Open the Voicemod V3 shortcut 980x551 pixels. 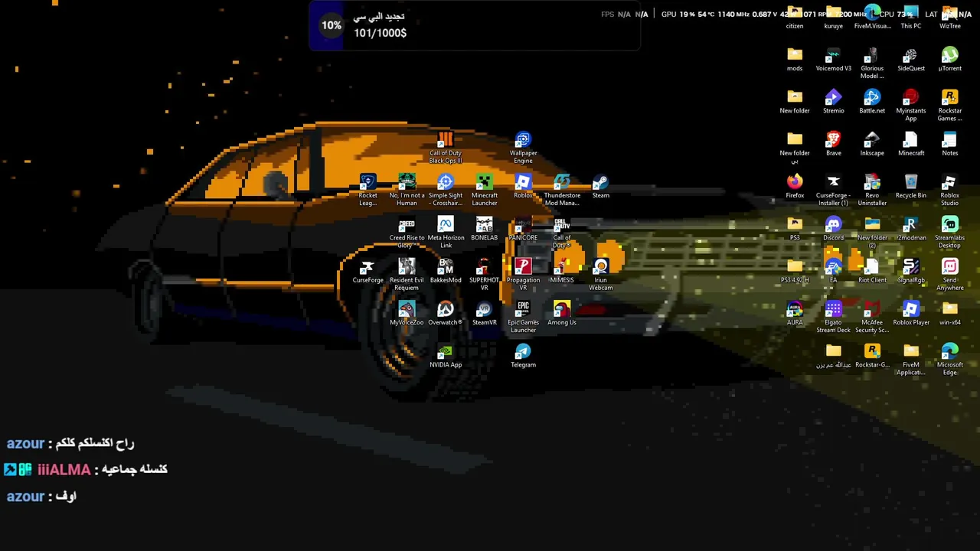(x=833, y=60)
